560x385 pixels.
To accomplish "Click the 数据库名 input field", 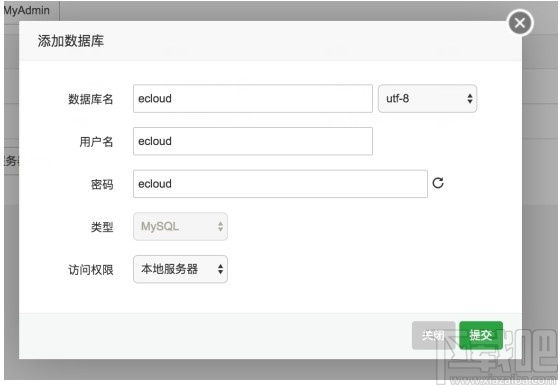I will (x=253, y=99).
